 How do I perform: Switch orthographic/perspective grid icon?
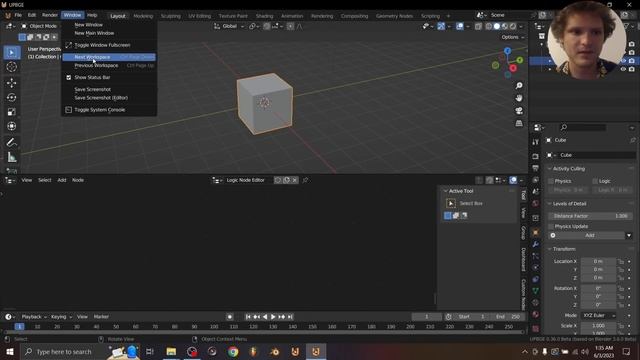[519, 123]
